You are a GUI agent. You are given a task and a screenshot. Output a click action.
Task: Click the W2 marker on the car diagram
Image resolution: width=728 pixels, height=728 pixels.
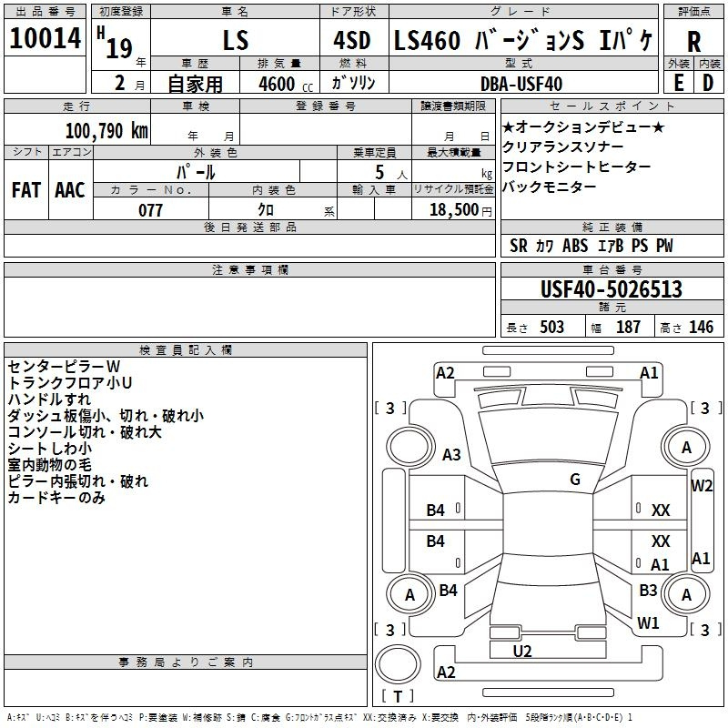pyautogui.click(x=702, y=486)
